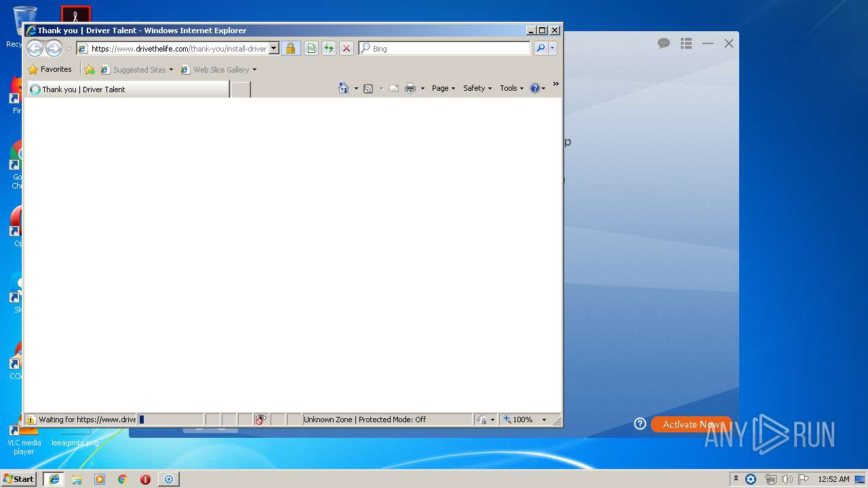Open the Favorites center

click(50, 69)
